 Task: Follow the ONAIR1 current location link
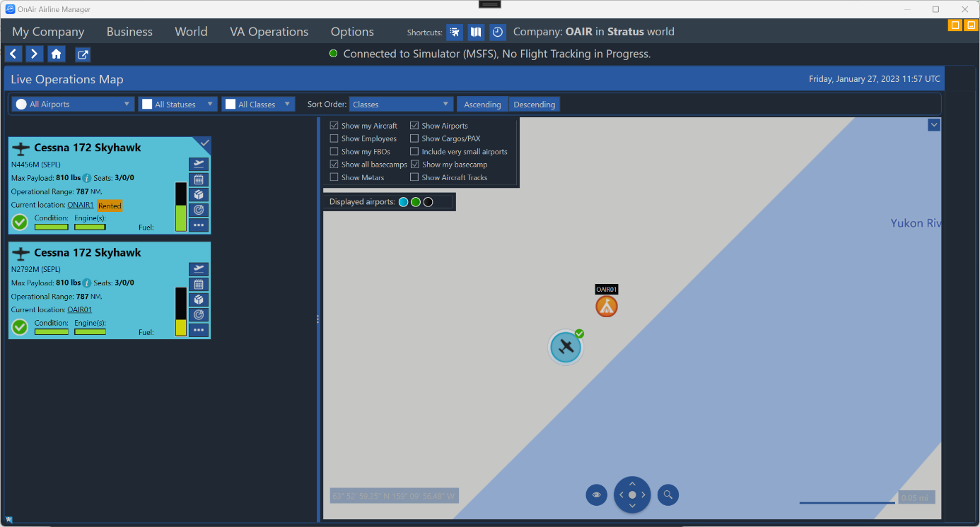[x=81, y=205]
